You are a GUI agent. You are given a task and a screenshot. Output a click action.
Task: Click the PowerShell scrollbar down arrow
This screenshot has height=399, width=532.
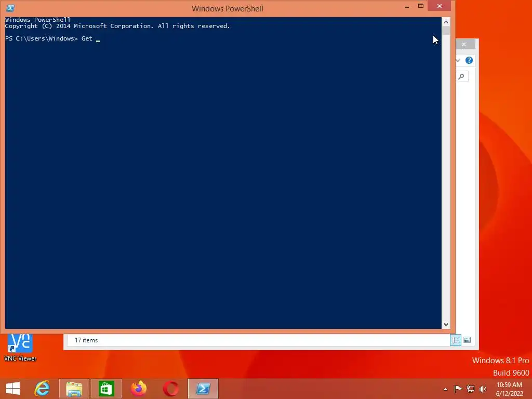[446, 325]
